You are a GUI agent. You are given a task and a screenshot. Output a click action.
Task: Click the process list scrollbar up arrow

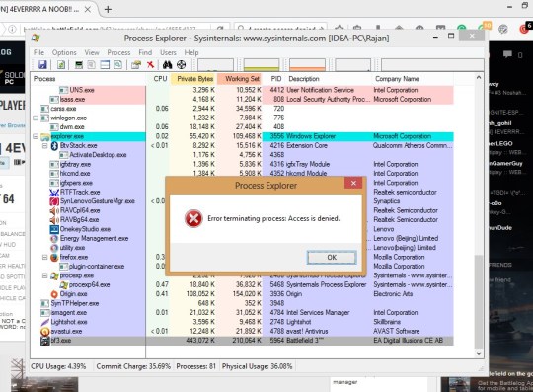pyautogui.click(x=479, y=78)
